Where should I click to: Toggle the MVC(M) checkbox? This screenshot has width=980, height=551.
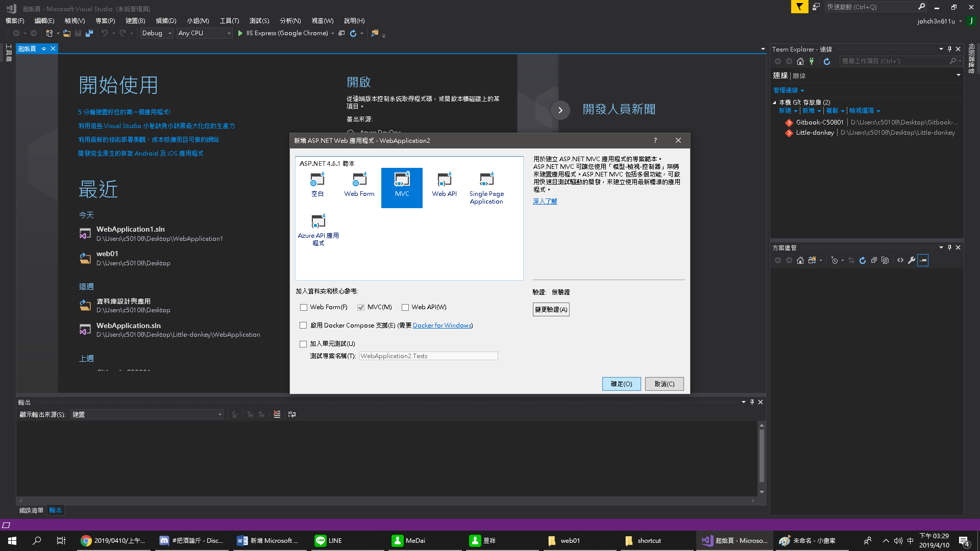tap(361, 307)
